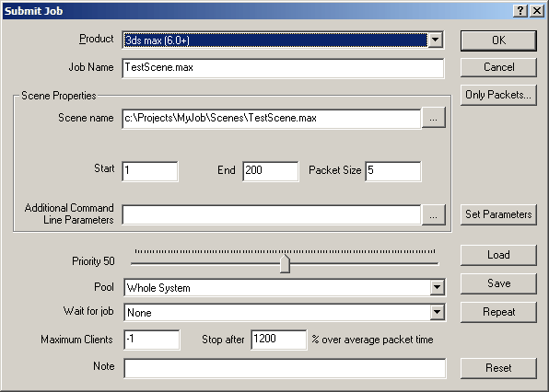Expand the Product dropdown arrow
549x392 pixels.
435,40
